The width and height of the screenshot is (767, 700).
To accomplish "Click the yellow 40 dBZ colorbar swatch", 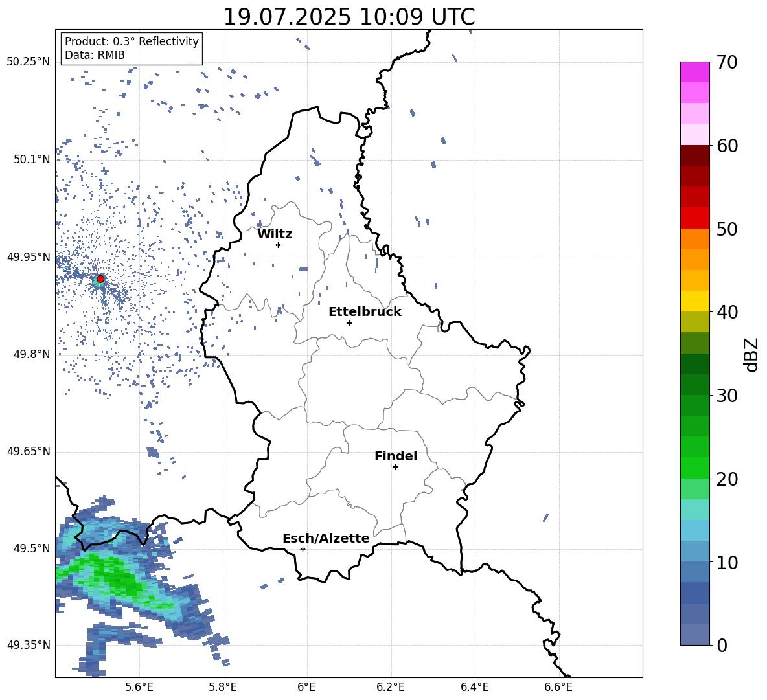I will 694,301.
